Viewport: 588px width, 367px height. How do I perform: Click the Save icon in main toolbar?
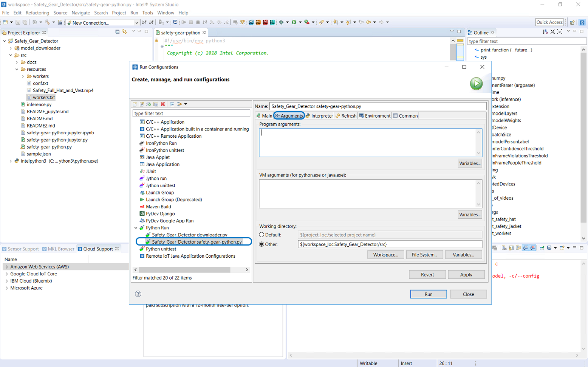coord(18,22)
